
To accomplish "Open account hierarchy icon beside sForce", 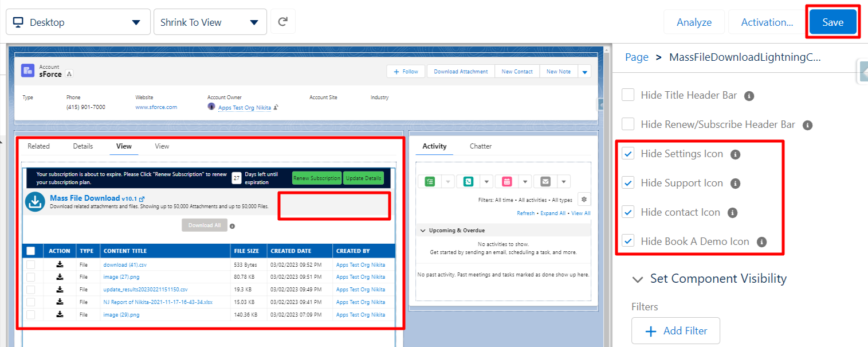I will 69,75.
